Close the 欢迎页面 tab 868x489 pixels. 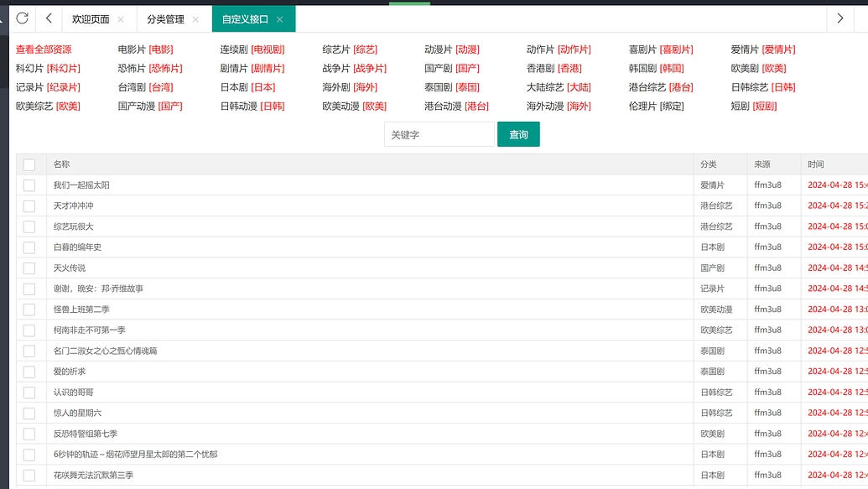pyautogui.click(x=121, y=19)
